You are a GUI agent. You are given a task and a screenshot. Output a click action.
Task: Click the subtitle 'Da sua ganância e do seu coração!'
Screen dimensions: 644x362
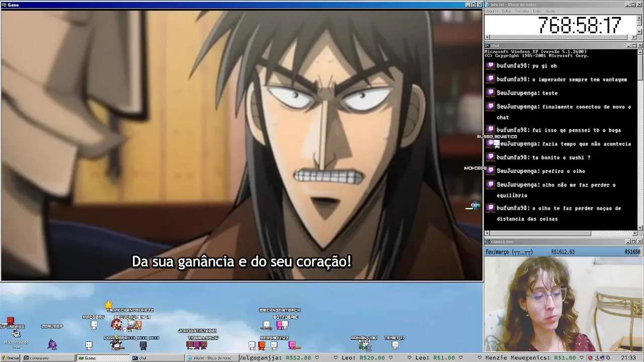pos(242,261)
